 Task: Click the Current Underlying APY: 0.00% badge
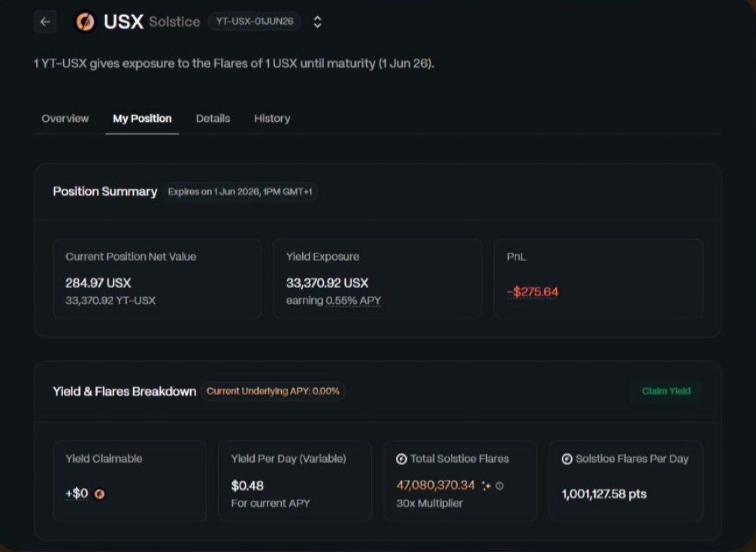[x=273, y=391]
